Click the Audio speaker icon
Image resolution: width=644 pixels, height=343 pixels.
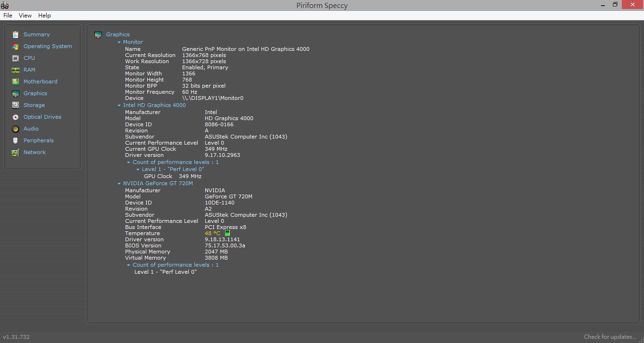16,129
